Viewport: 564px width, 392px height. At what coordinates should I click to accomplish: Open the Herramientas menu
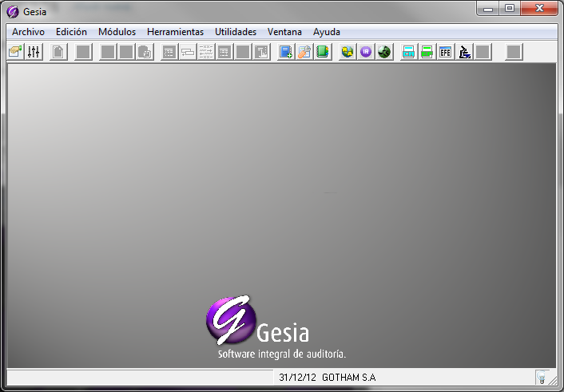click(x=176, y=32)
